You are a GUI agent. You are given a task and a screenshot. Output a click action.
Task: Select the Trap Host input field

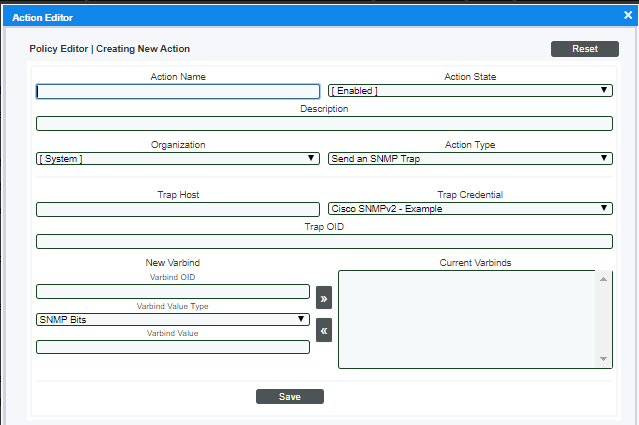coord(178,210)
